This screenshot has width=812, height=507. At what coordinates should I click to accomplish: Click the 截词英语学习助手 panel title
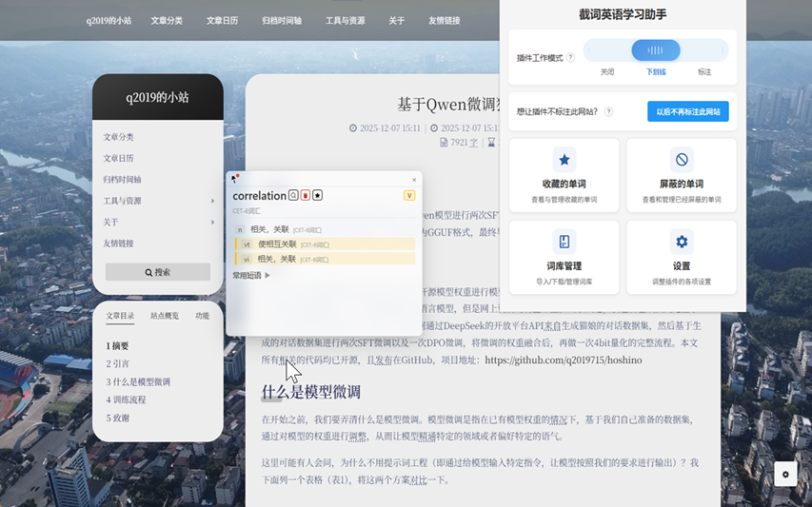(x=623, y=14)
